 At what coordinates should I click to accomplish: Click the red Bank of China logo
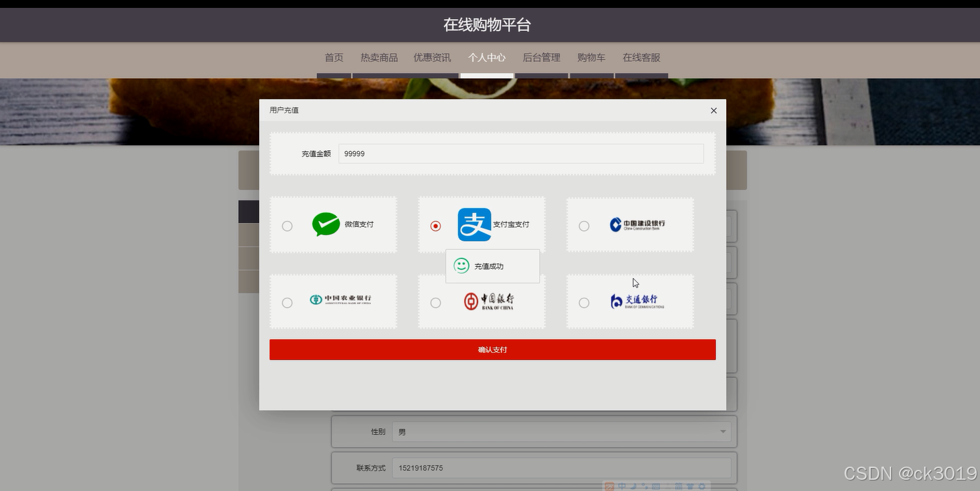pos(489,301)
